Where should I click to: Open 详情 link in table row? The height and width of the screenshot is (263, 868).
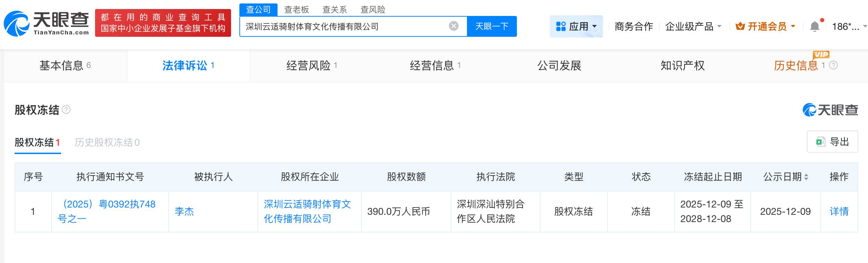839,211
